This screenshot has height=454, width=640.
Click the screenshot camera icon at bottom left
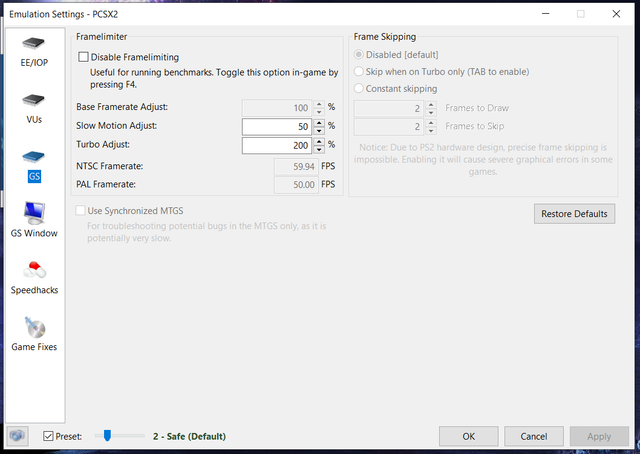(x=17, y=436)
